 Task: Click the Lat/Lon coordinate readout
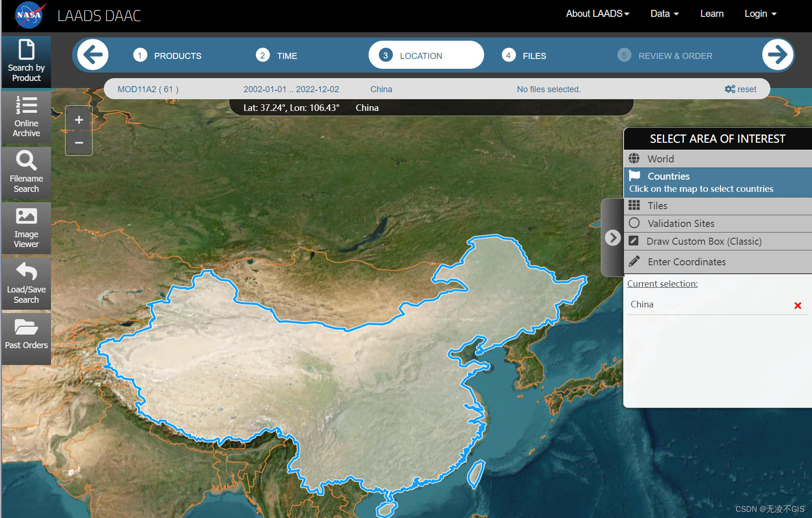(291, 108)
